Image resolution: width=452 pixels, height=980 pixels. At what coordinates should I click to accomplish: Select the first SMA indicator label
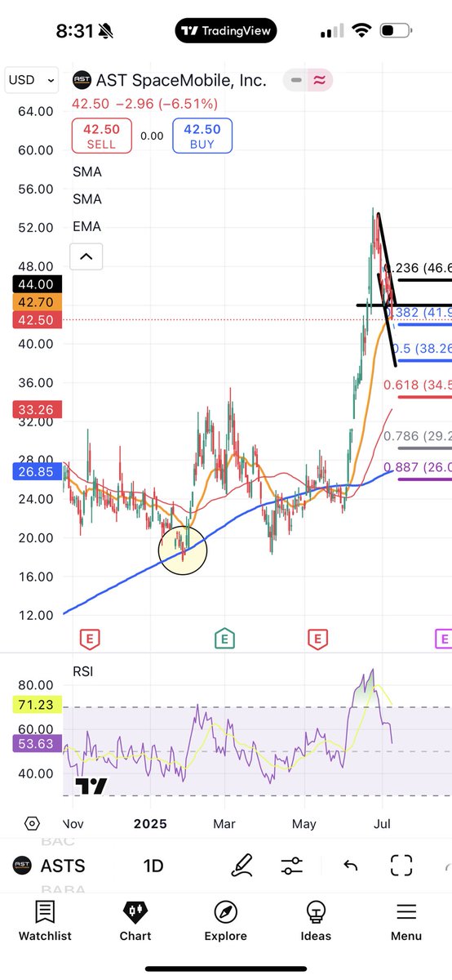(86, 171)
